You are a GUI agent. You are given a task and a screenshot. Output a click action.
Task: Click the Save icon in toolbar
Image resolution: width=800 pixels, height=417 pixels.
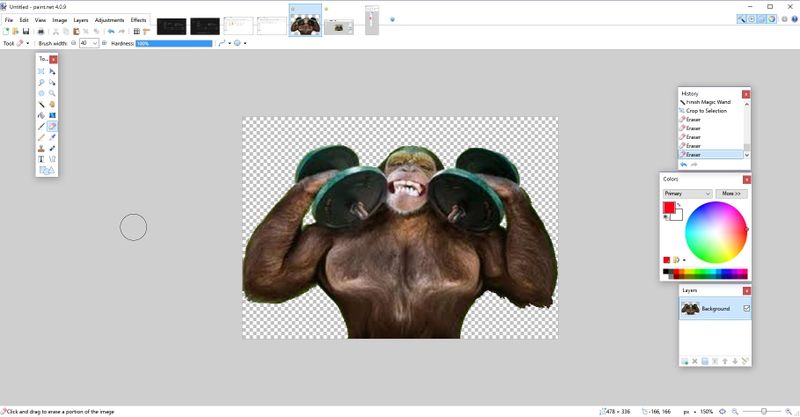click(x=26, y=32)
